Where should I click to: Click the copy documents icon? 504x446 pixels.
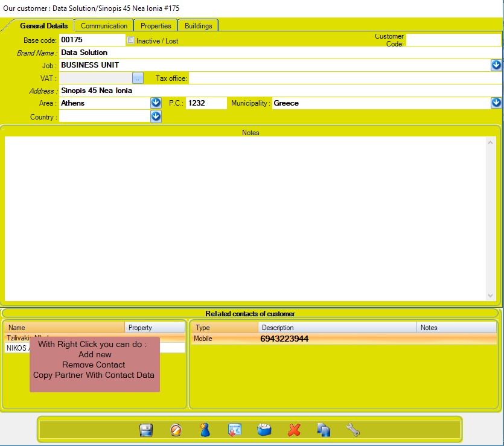324,430
